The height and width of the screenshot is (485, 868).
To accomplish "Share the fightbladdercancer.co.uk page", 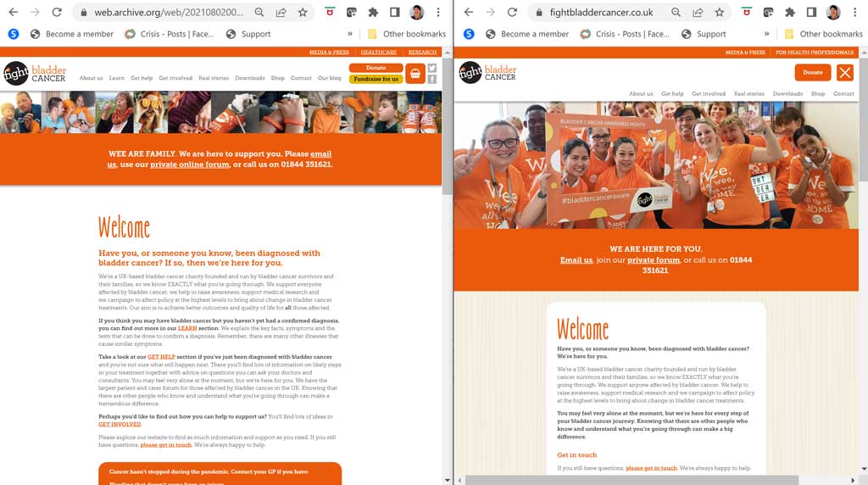I will point(698,12).
